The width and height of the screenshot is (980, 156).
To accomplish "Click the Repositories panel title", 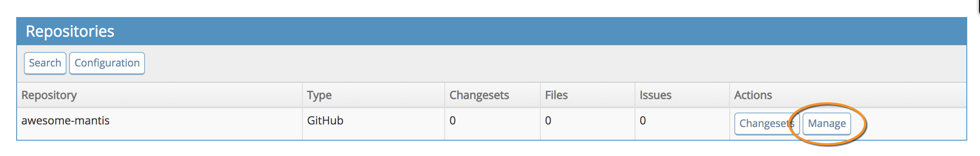I will pos(70,31).
